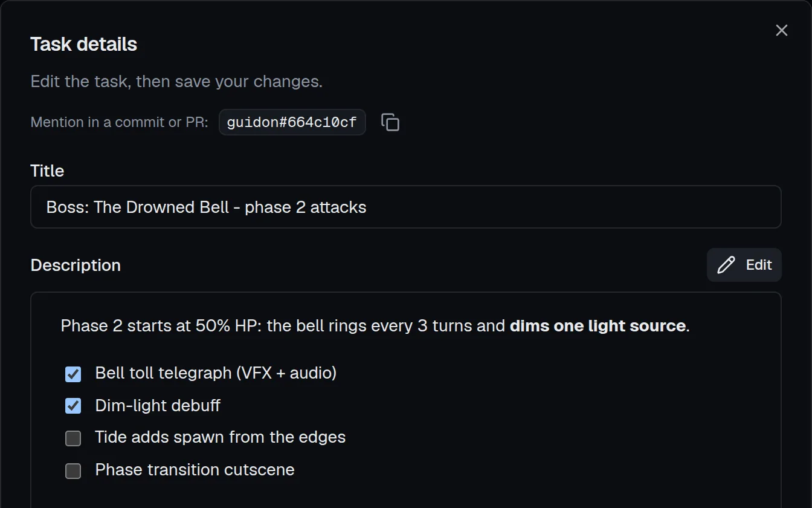Click the Task details heading
Viewport: 812px width, 508px height.
84,44
